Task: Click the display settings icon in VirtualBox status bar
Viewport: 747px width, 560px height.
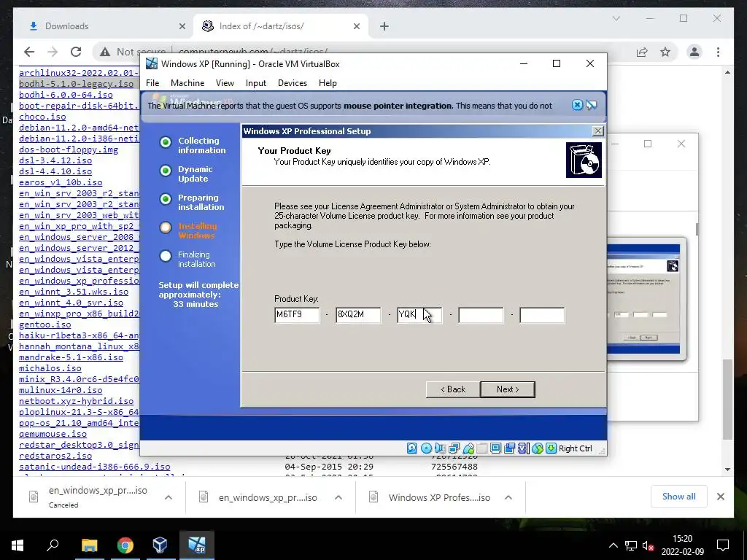Action: click(x=496, y=448)
